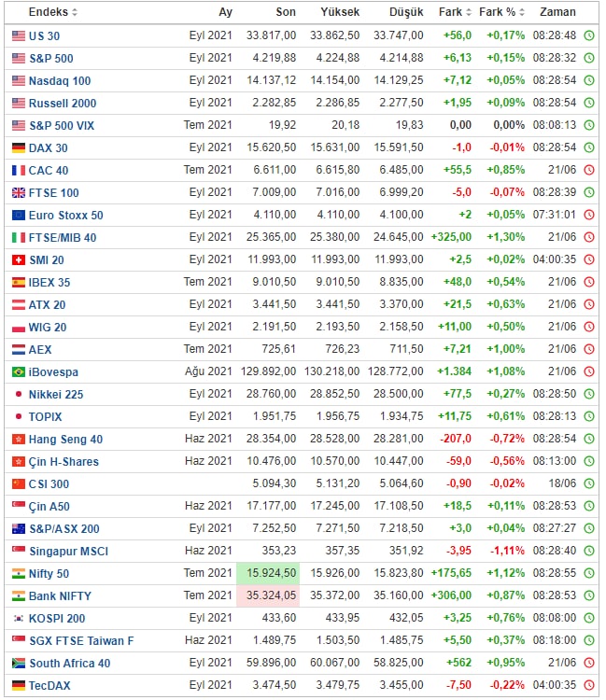
Task: Open the FTSE 100 index link
Action: (x=53, y=193)
